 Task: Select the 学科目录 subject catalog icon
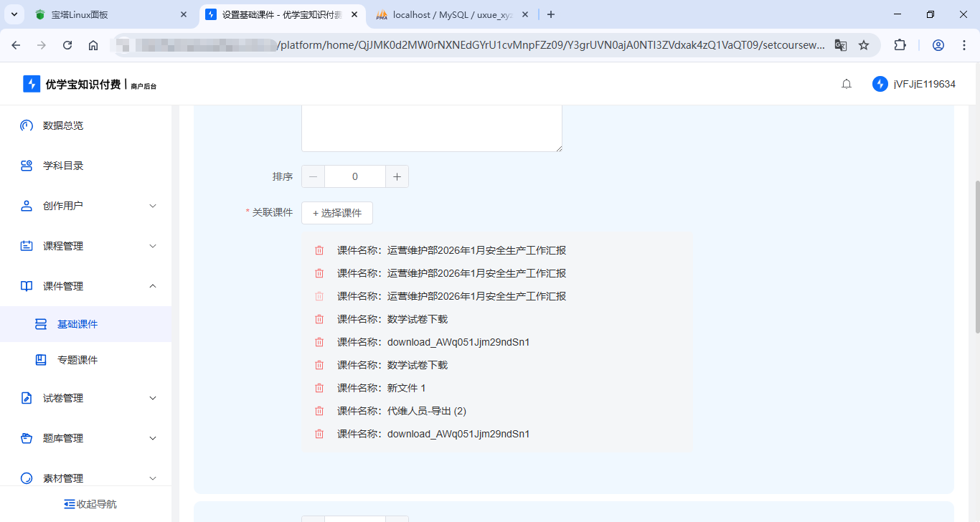[x=27, y=166]
